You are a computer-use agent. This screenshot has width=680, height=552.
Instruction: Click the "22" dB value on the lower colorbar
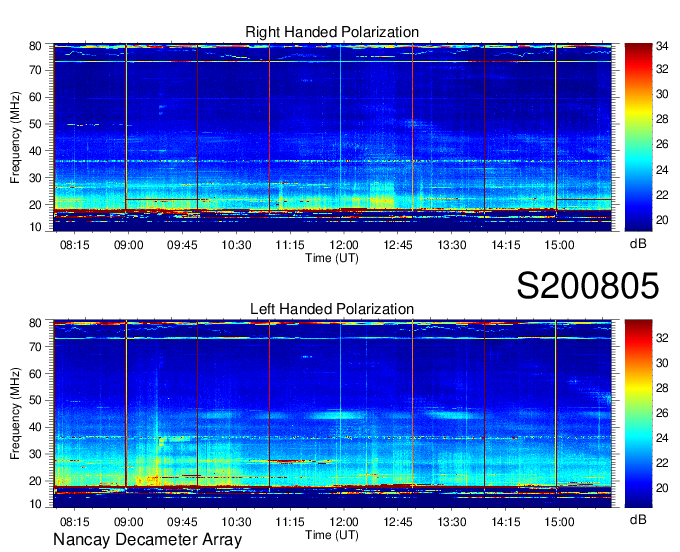[x=662, y=463]
